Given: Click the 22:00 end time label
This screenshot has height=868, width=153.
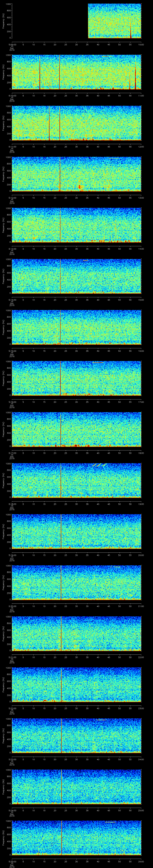Looking at the screenshot, I should pos(141,657).
